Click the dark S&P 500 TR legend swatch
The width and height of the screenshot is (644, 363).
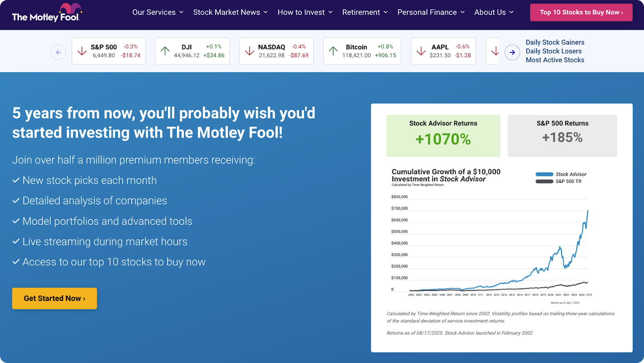tap(544, 181)
